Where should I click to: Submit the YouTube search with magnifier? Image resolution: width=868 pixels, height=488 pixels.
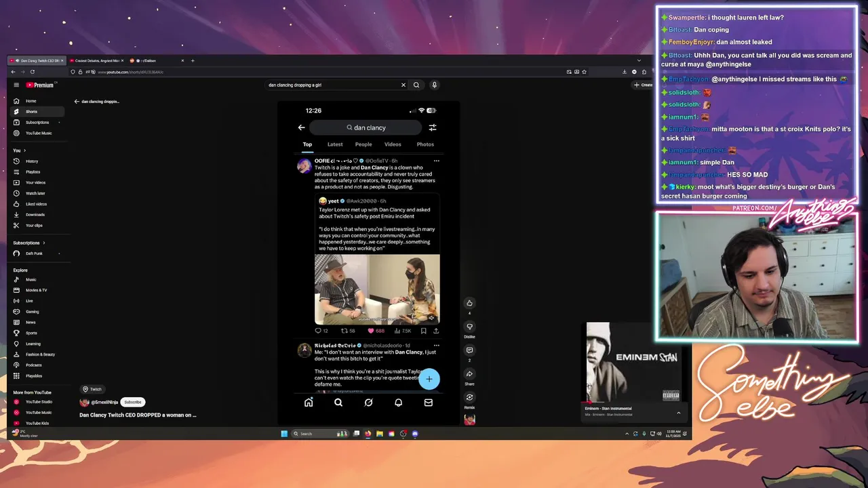tap(416, 85)
